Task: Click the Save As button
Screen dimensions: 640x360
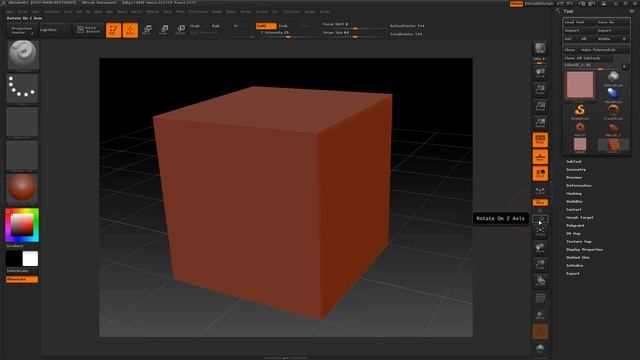Action: pos(613,22)
